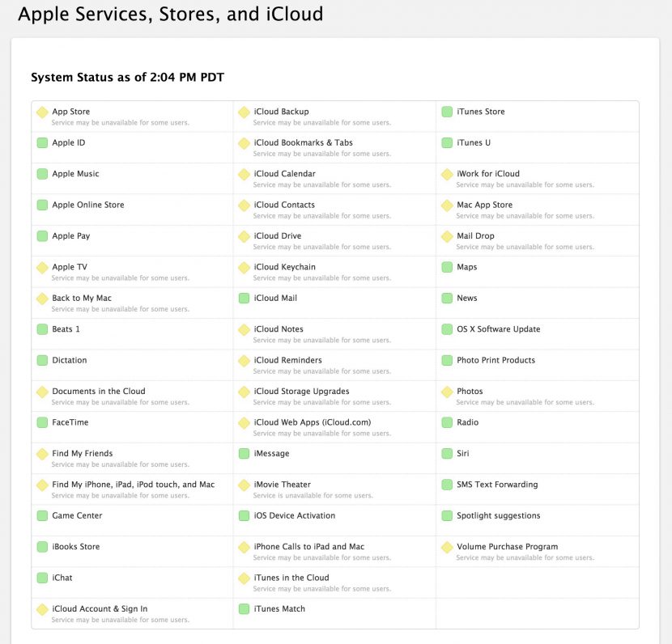Click the System Status timestamp heading
The width and height of the screenshot is (672, 644).
coord(127,78)
